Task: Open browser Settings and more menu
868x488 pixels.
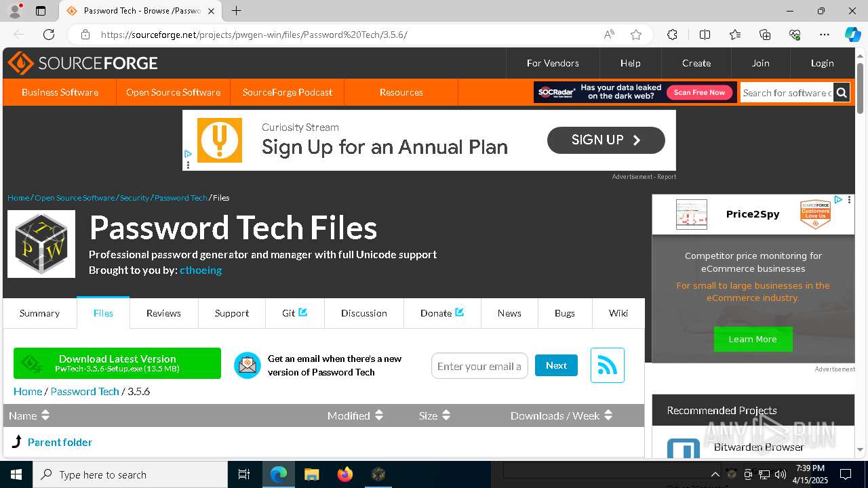Action: pos(825,35)
